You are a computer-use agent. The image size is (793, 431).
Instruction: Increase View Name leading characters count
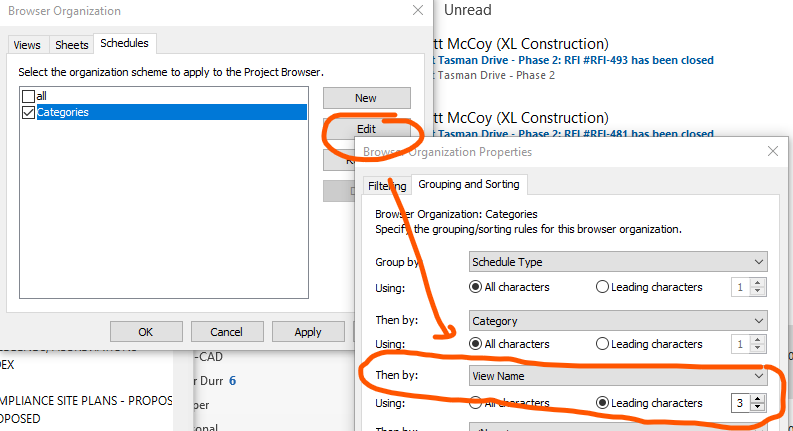pyautogui.click(x=758, y=399)
